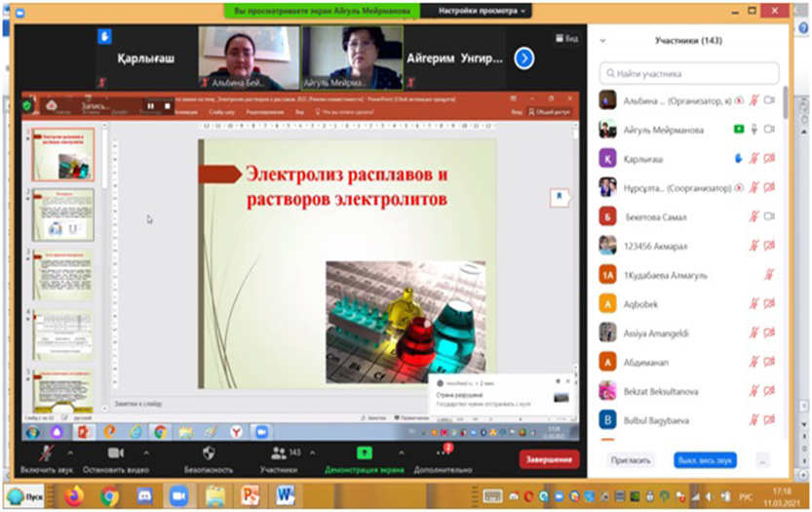Select slide 4 thumbnail in shared PowerPoint

tap(63, 335)
